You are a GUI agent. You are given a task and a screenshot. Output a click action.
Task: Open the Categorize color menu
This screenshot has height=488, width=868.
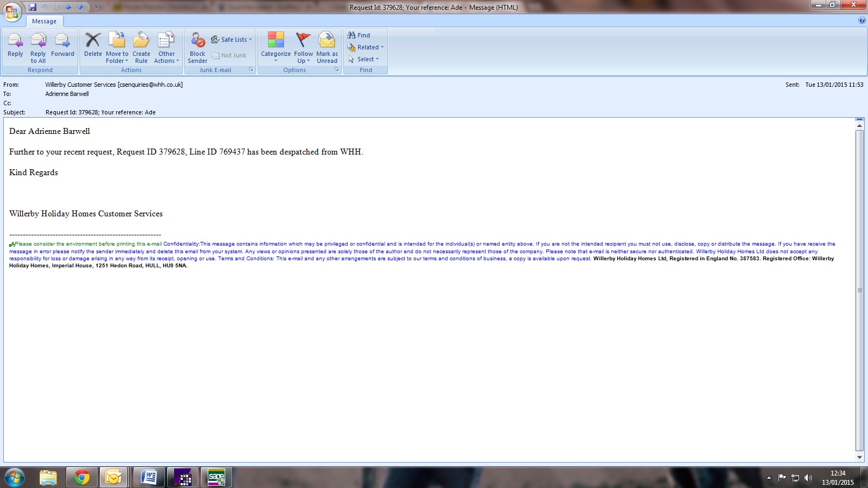coord(276,48)
